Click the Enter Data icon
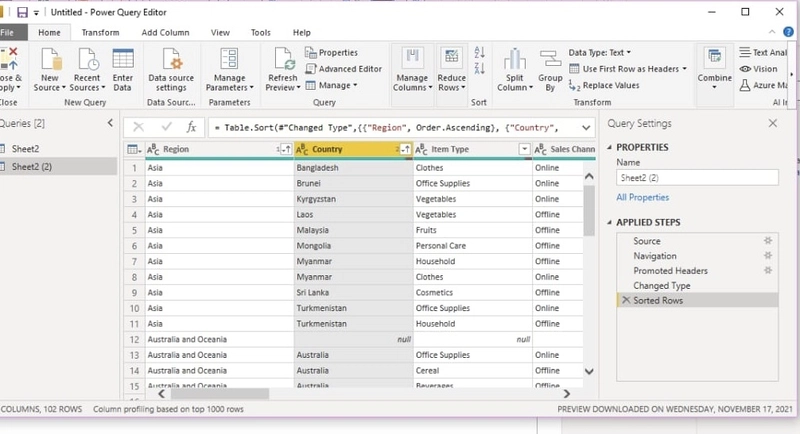Screen dimensions: 800x434 123,59
